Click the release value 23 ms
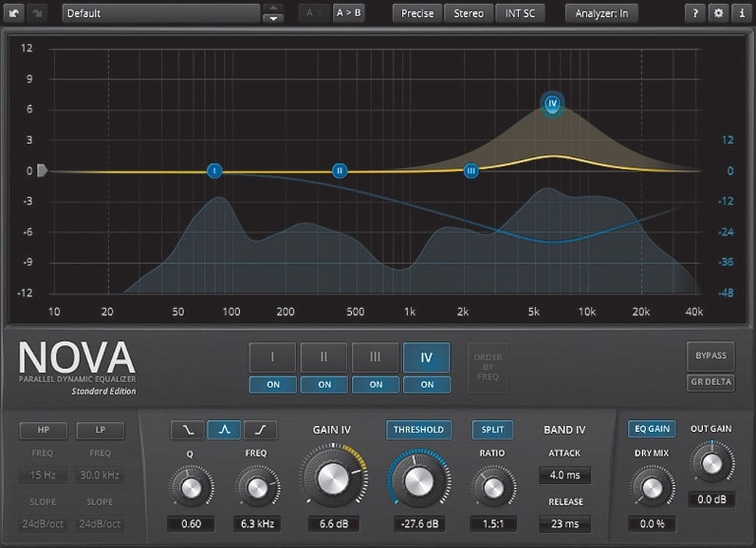 coord(565,523)
